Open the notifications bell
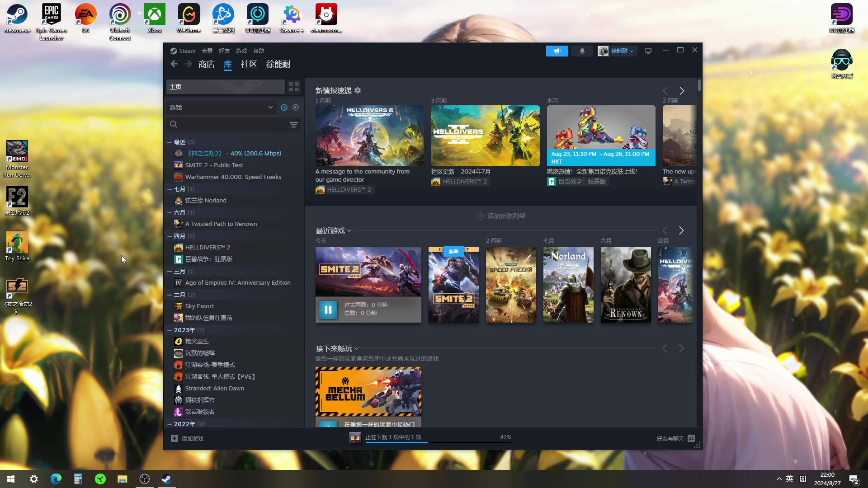 tap(582, 51)
